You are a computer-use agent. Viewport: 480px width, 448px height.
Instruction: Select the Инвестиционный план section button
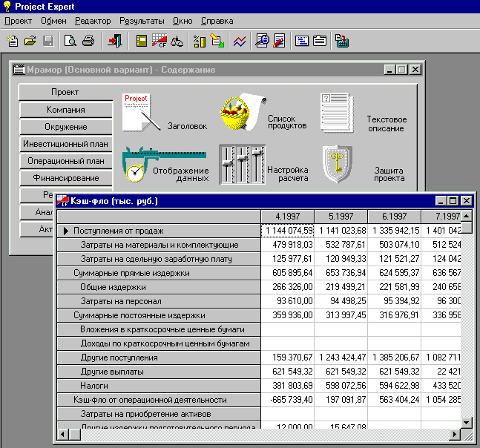pos(66,144)
